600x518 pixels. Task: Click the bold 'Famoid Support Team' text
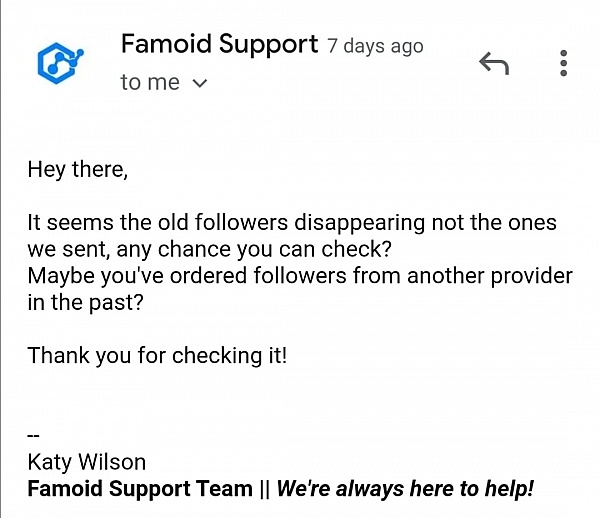tap(140, 489)
